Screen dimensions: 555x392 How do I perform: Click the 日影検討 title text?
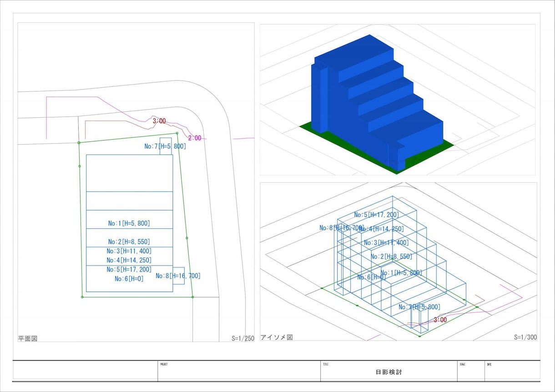tap(389, 372)
